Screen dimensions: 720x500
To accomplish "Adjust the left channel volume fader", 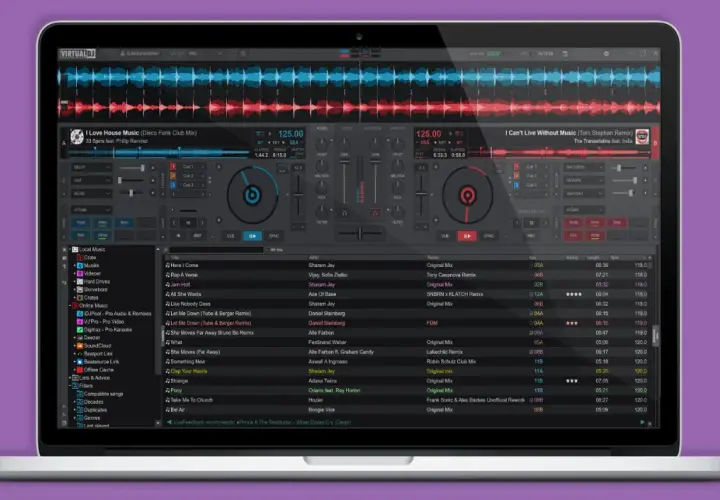I will click(344, 181).
